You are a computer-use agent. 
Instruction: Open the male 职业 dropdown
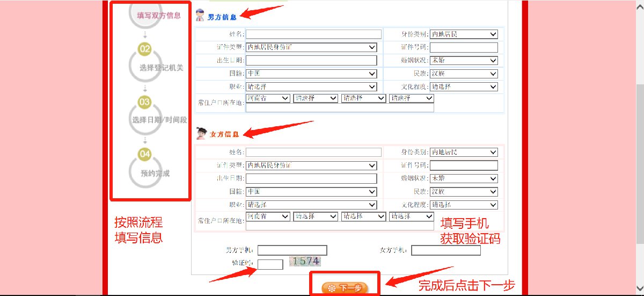[x=311, y=86]
